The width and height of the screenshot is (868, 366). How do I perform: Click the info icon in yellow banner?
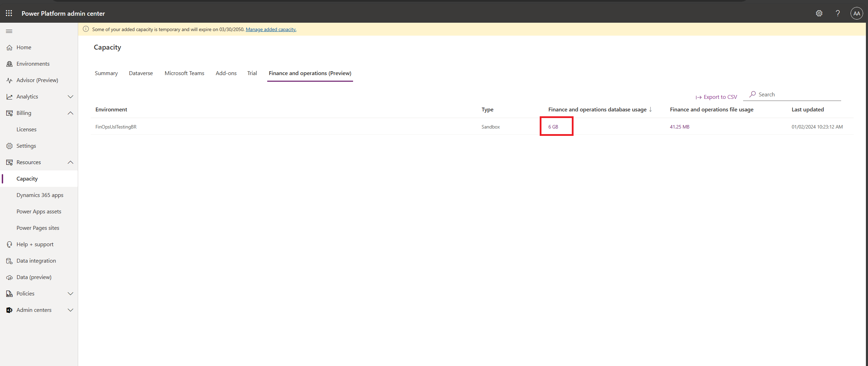pyautogui.click(x=86, y=29)
